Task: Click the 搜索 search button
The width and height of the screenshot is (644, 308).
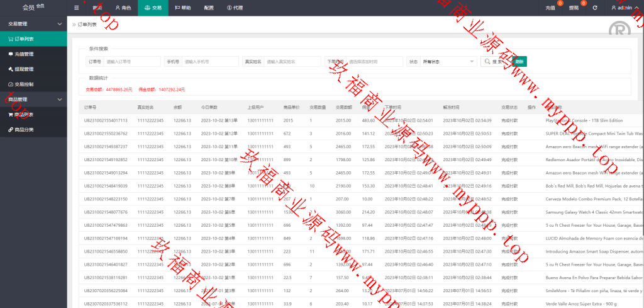Action: [495, 62]
